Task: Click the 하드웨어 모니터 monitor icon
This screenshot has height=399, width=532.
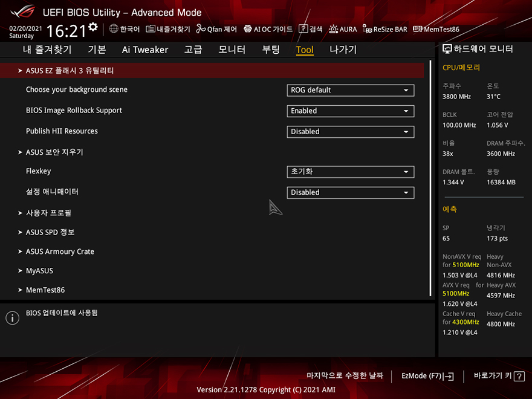Action: click(x=447, y=49)
